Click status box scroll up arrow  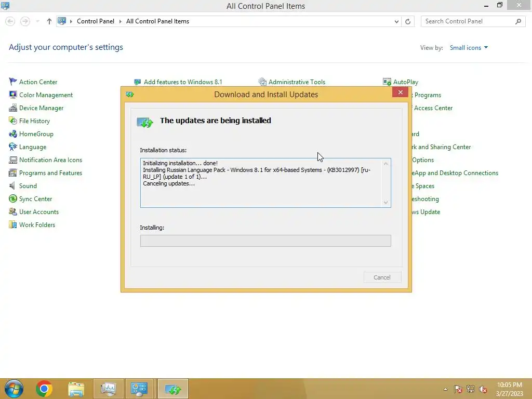(385, 164)
